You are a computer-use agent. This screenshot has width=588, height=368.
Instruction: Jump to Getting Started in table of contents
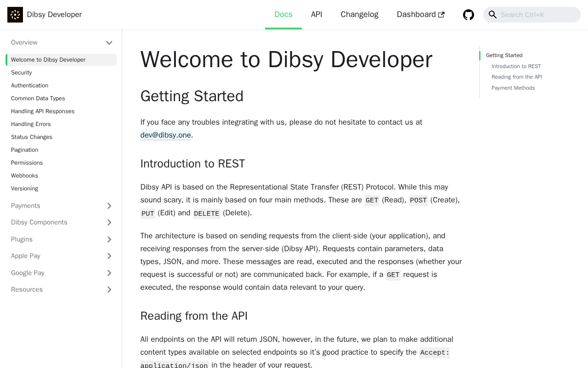[504, 55]
